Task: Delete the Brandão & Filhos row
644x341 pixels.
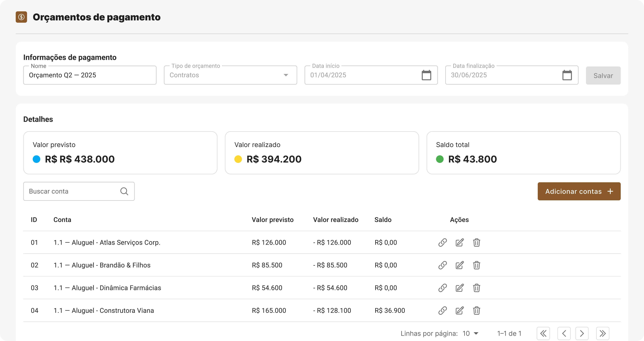Action: coord(477,265)
